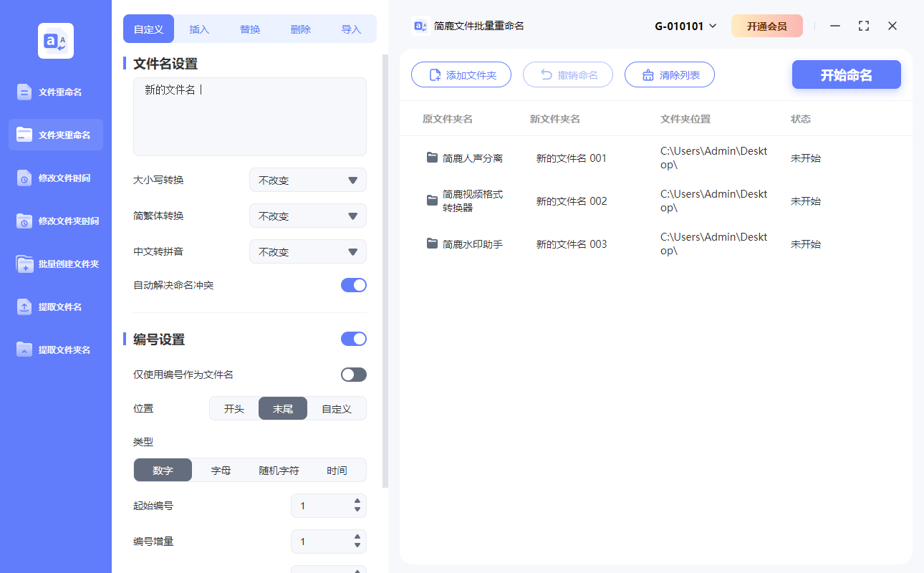Toggle fullscreen window icon
This screenshot has width=924, height=573.
pyautogui.click(x=864, y=26)
